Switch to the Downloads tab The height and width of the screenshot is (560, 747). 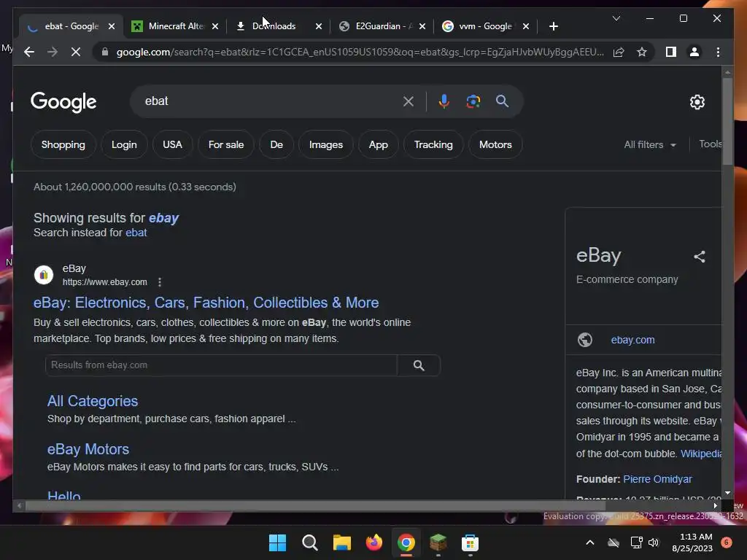point(277,26)
